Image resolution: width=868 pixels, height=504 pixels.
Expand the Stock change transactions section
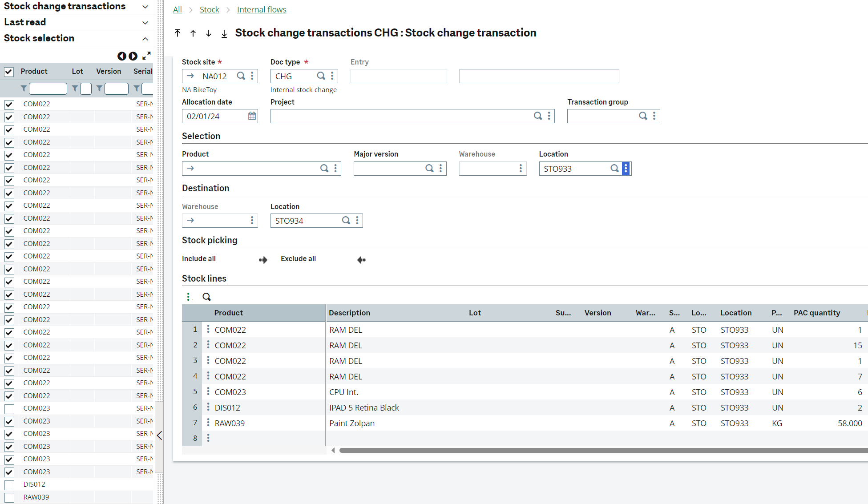pos(145,6)
